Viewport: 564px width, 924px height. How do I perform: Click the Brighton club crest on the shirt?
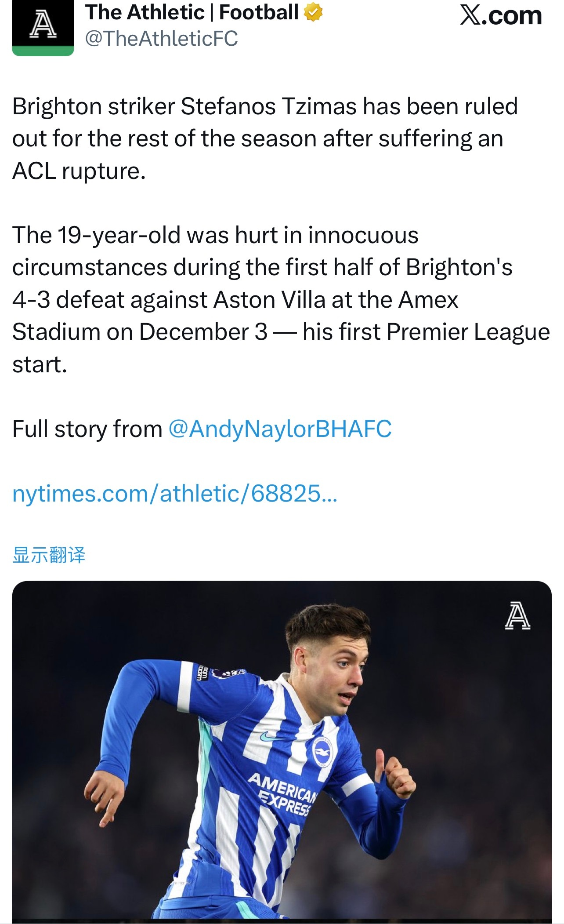tap(322, 753)
